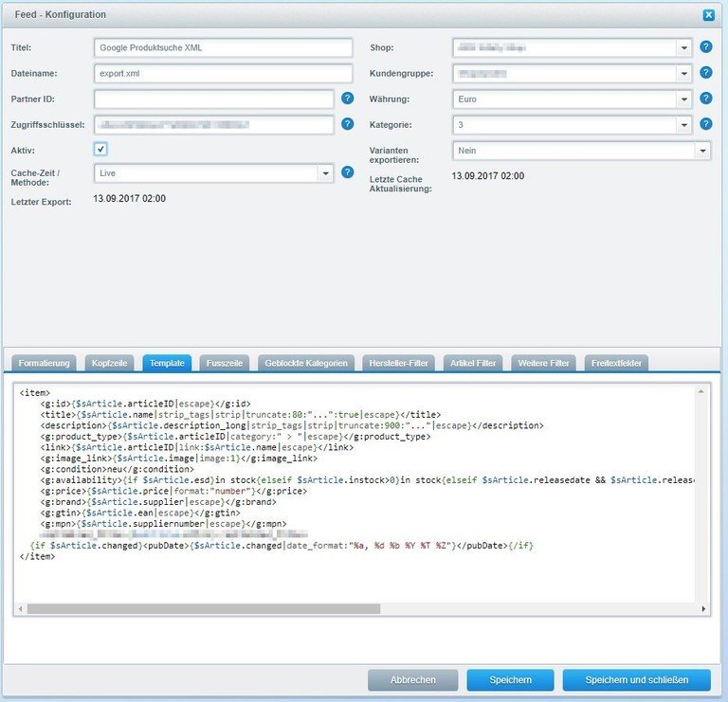Open help icon next to Shop
This screenshot has width=728, height=702.
tap(705, 46)
